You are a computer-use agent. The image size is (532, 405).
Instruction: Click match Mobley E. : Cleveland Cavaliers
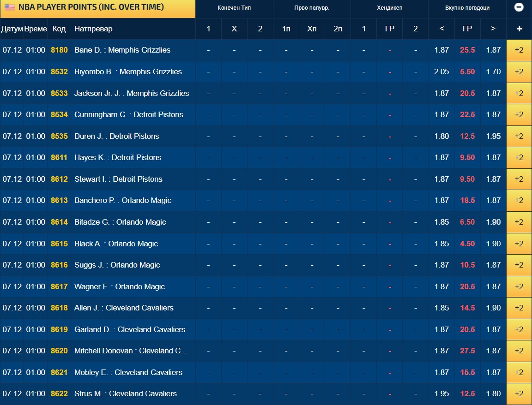[x=128, y=372]
